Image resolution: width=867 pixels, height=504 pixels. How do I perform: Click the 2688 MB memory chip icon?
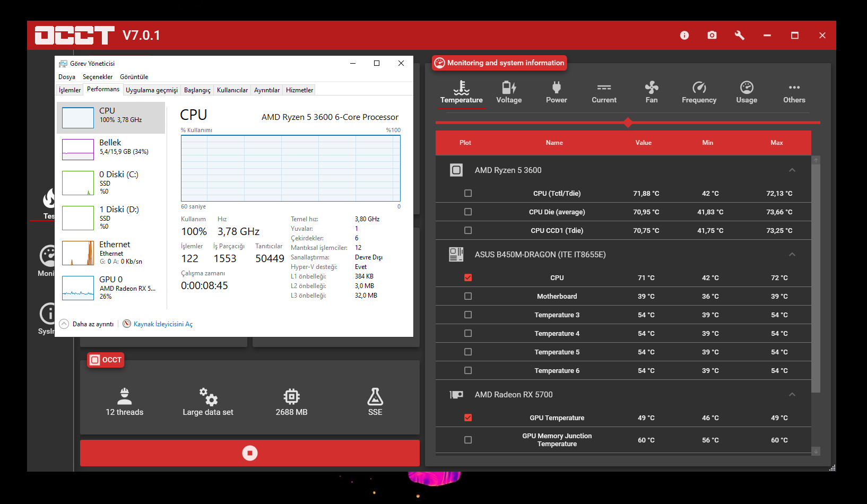click(x=292, y=396)
